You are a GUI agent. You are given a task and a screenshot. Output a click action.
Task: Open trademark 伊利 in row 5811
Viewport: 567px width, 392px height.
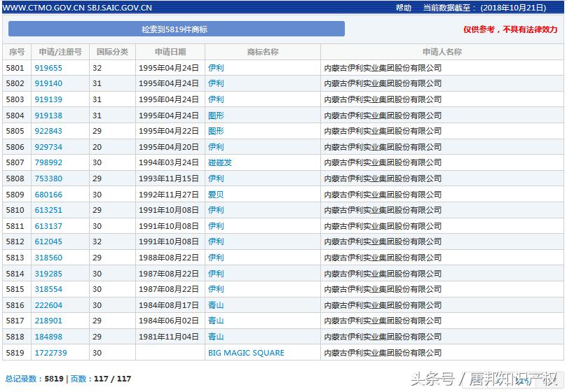(x=216, y=226)
